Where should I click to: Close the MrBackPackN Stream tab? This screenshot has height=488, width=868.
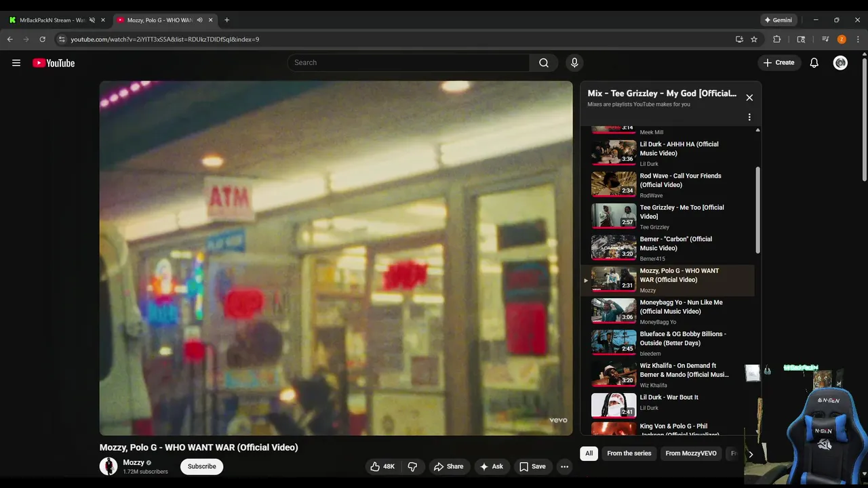coord(103,20)
